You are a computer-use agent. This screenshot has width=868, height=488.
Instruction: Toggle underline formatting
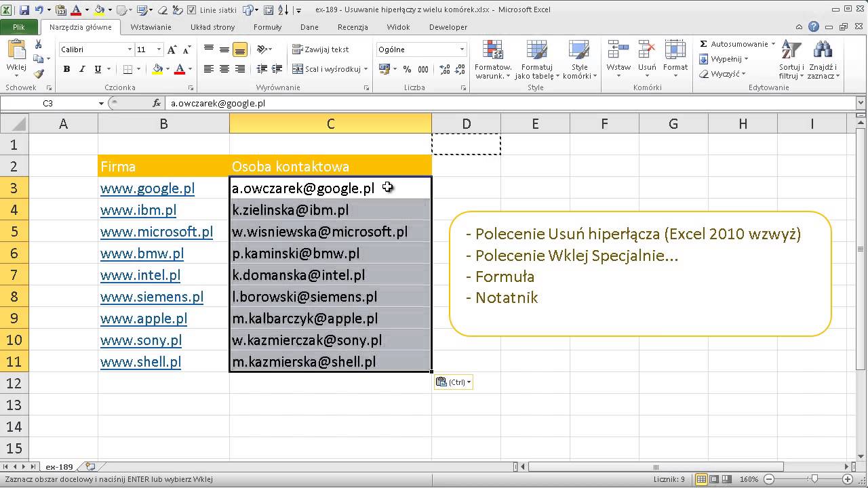98,69
